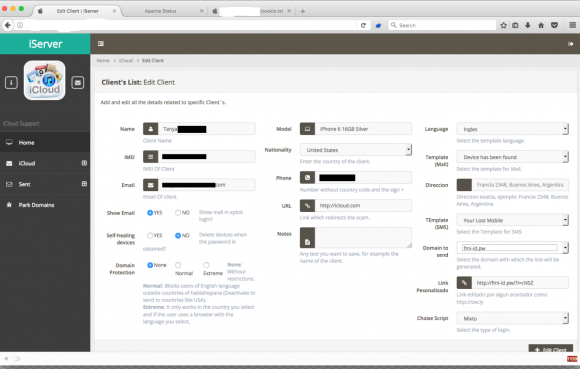Open the downloads arrow icon
The height and width of the screenshot is (369, 580).
click(x=528, y=25)
